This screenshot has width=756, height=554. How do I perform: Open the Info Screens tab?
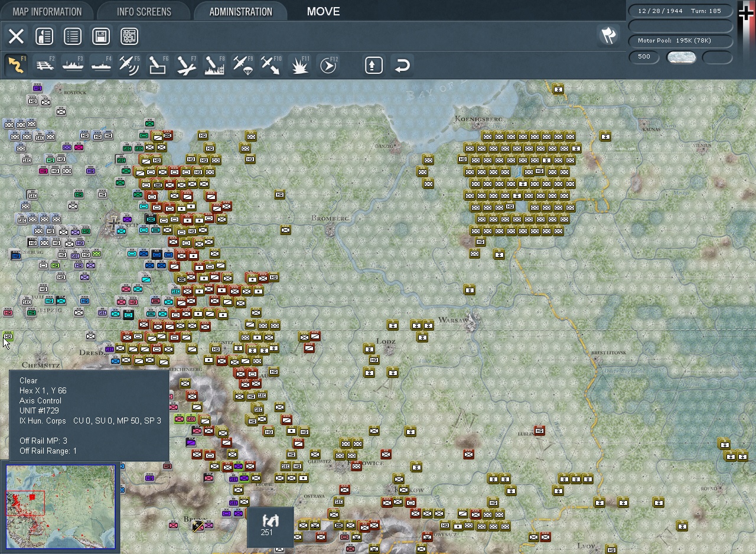click(x=144, y=12)
